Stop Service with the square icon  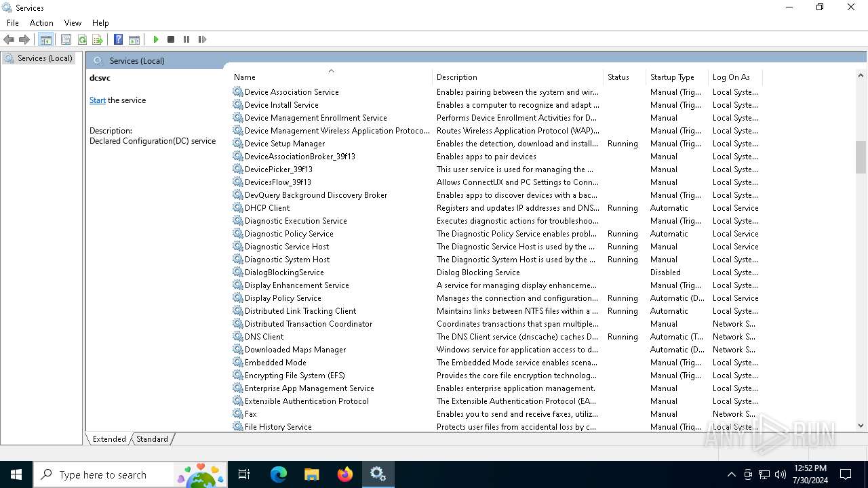pyautogui.click(x=171, y=39)
